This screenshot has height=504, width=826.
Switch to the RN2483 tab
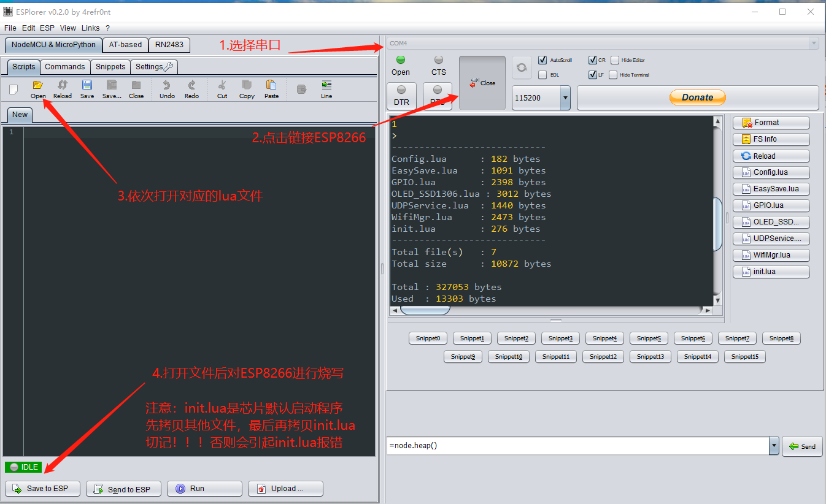coord(169,45)
